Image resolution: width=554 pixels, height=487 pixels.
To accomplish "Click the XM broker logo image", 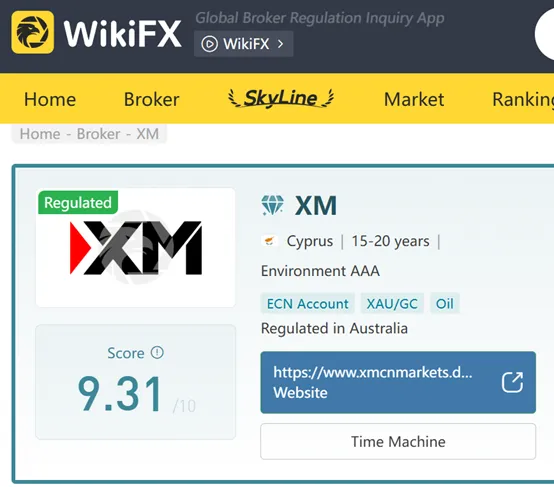I will (136, 248).
